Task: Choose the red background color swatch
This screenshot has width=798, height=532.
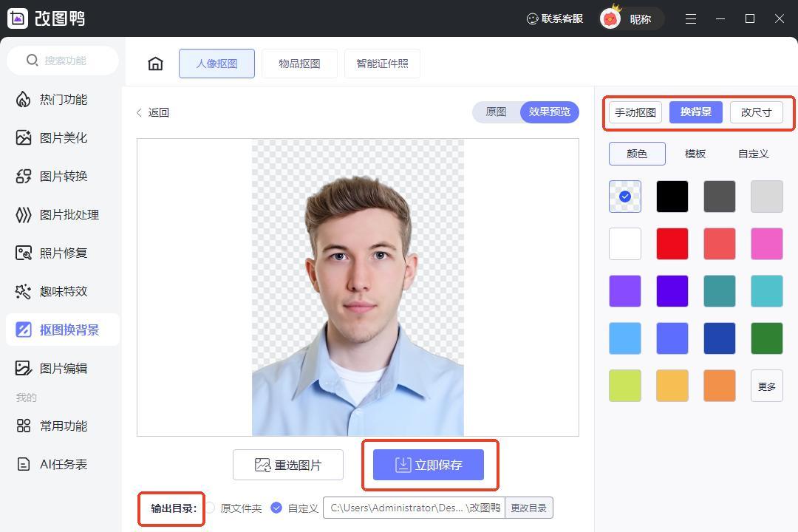Action: (x=672, y=244)
